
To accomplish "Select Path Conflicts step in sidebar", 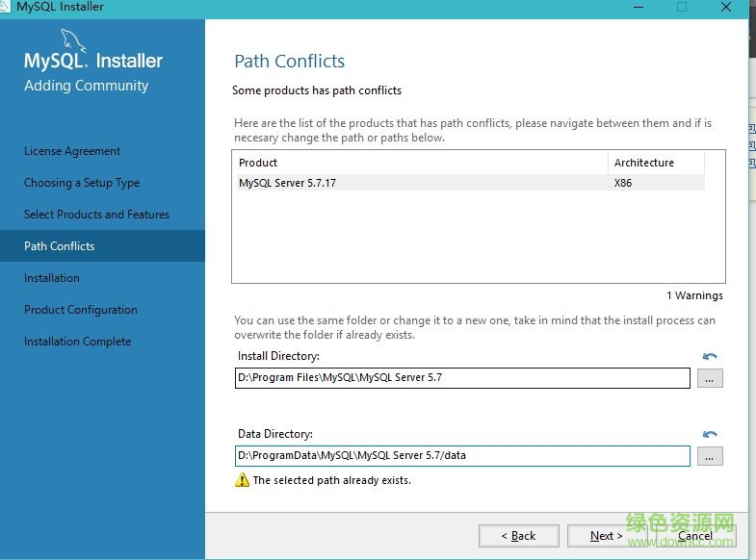I will tap(60, 246).
